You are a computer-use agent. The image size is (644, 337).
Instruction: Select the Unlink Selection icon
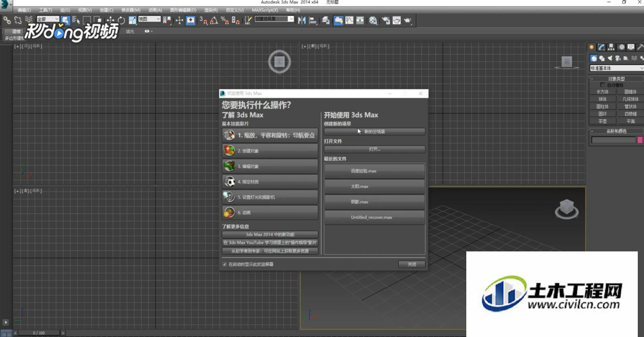(x=18, y=20)
